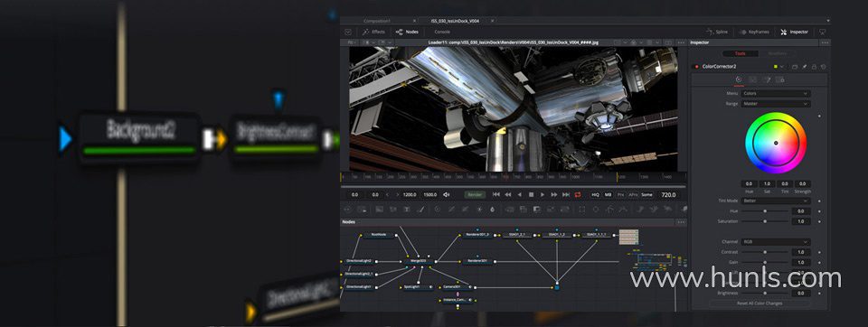Open the Range dropdown set to Master

click(776, 104)
